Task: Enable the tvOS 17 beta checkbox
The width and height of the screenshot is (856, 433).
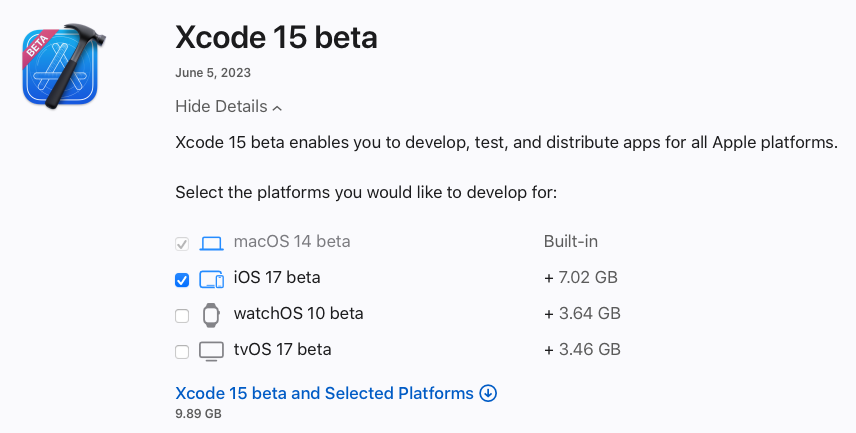Action: click(182, 352)
